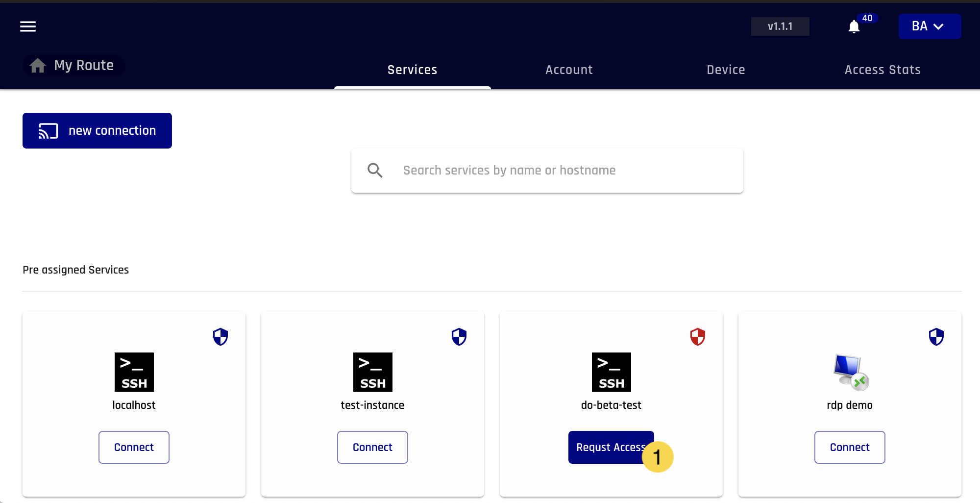This screenshot has height=503, width=980.
Task: View the Access Stats tab
Action: [882, 70]
